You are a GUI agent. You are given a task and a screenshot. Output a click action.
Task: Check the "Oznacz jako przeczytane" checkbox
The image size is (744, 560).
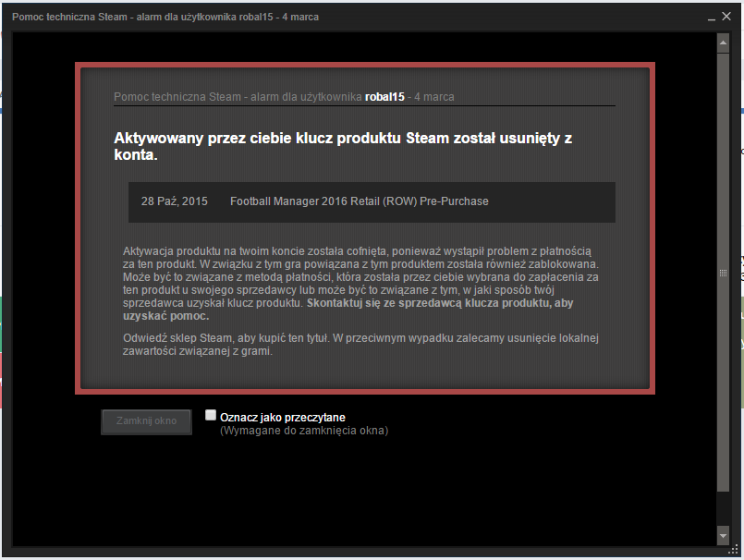coord(211,415)
